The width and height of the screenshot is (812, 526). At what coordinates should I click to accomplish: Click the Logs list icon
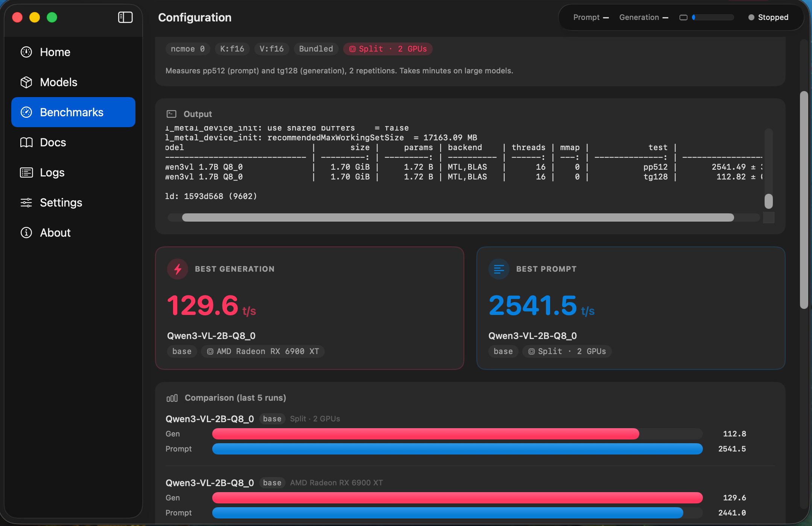click(26, 172)
